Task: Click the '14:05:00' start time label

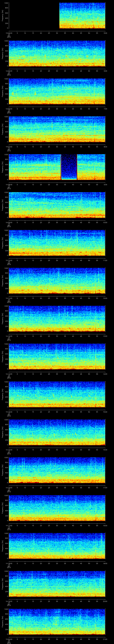Action: click(x=9, y=71)
